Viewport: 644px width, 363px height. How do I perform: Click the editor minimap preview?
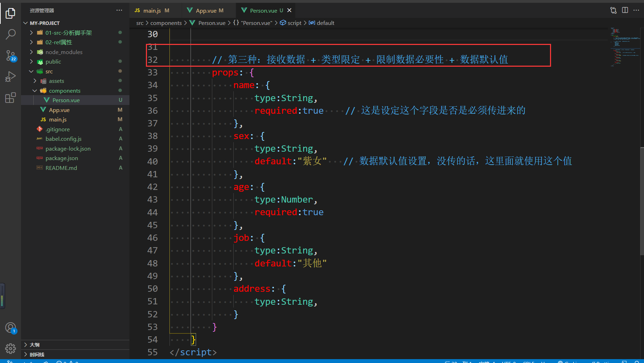click(x=626, y=47)
